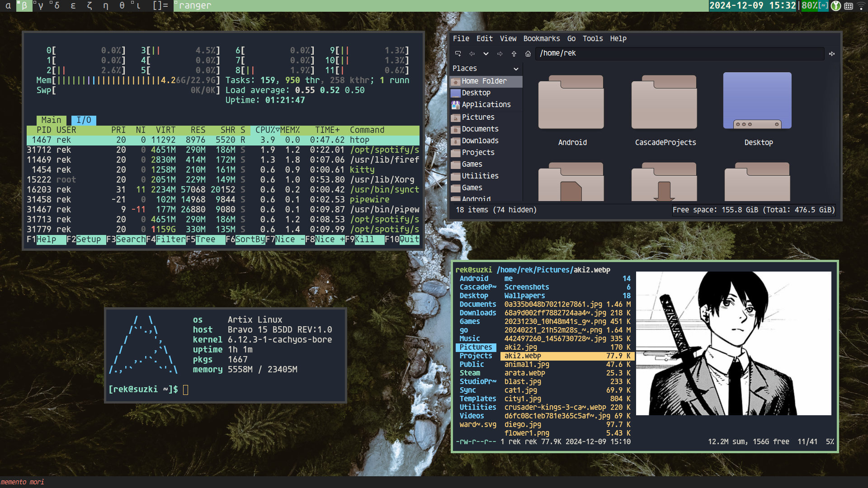Click the layout indicator []= in bar
The image size is (868, 488).
pyautogui.click(x=160, y=6)
